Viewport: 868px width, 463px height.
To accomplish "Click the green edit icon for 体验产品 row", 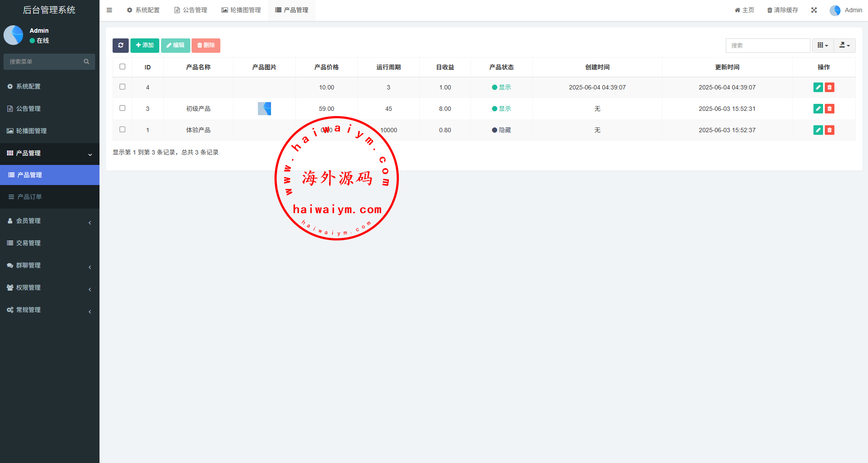I will 818,130.
